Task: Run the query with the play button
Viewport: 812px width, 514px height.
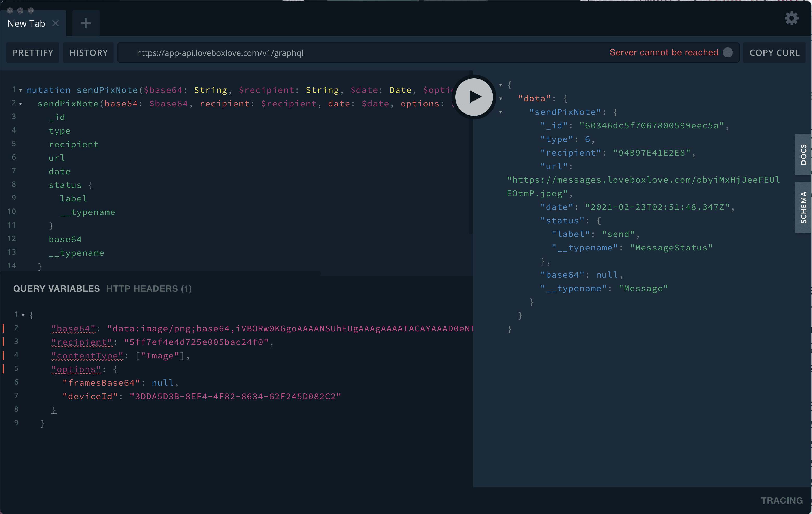Action: pos(474,97)
